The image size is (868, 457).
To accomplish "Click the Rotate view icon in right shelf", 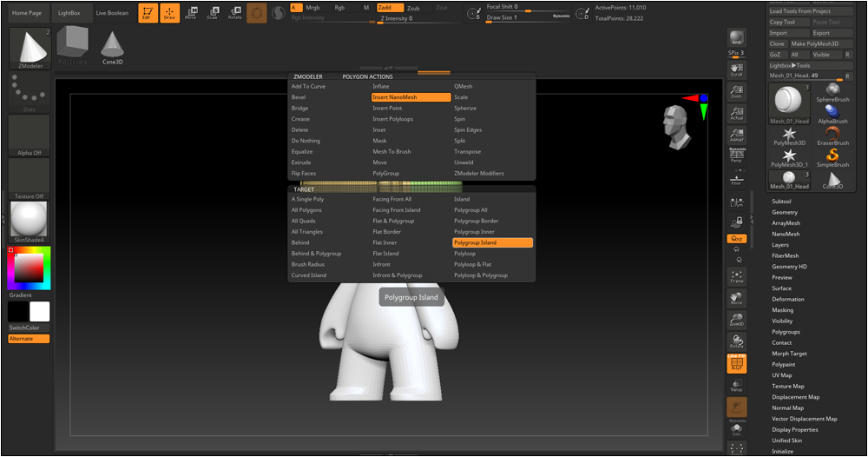I will pos(737,341).
